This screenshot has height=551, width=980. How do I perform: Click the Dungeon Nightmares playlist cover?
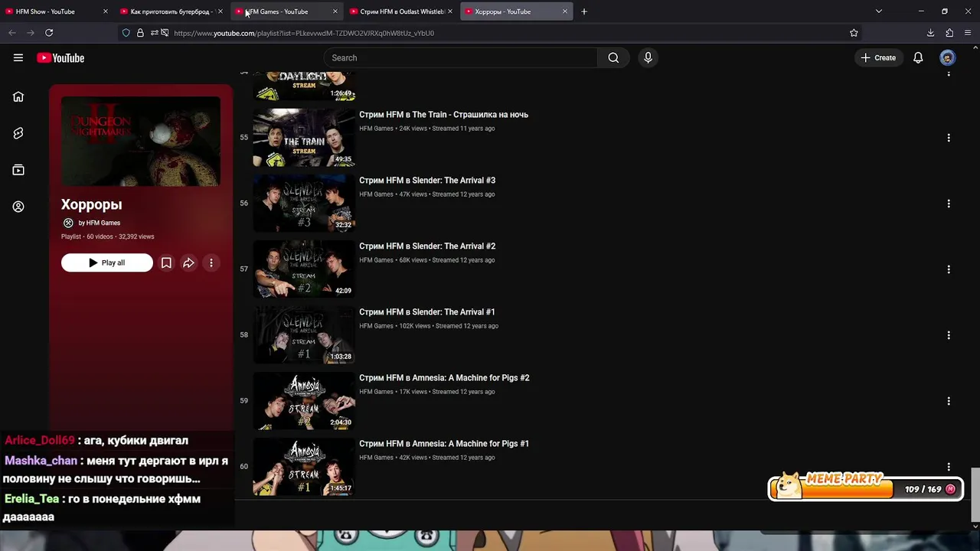tap(141, 142)
